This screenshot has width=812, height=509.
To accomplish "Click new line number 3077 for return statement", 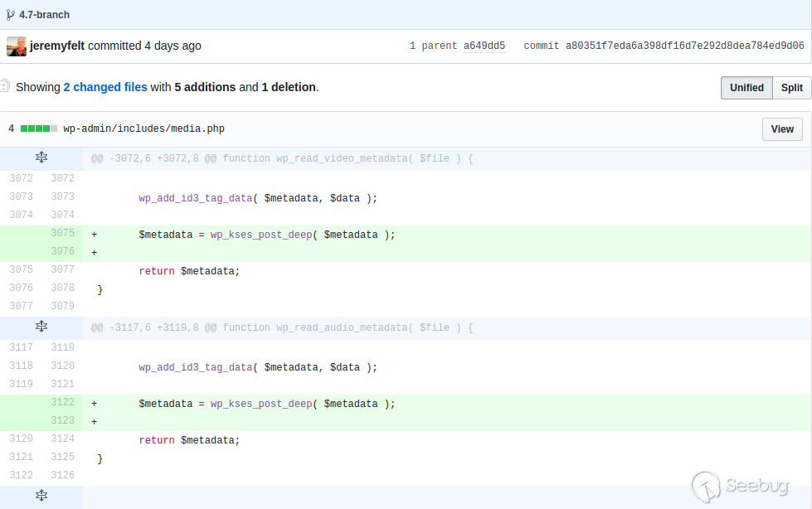I will point(62,270).
